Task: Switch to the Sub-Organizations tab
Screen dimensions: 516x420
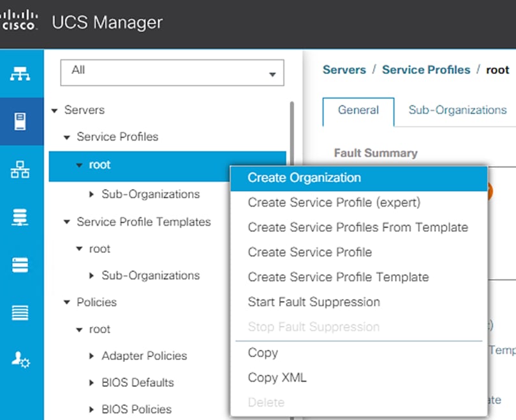Action: point(457,110)
